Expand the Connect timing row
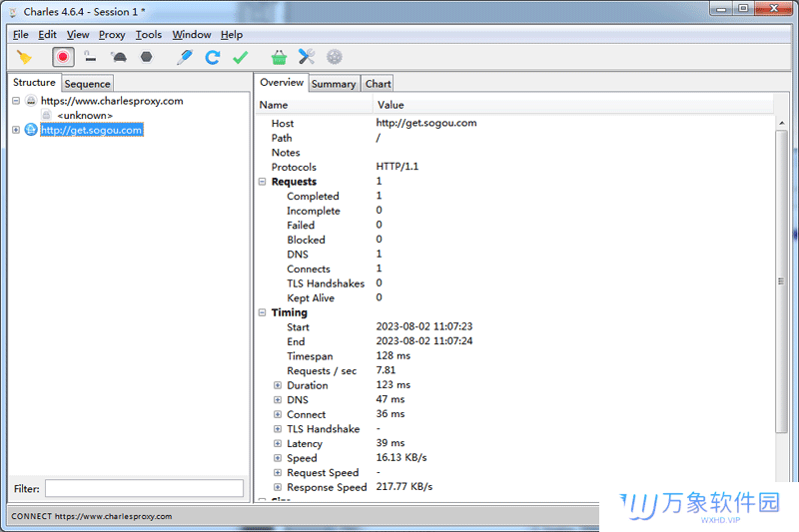The height and width of the screenshot is (532, 799). pos(278,414)
